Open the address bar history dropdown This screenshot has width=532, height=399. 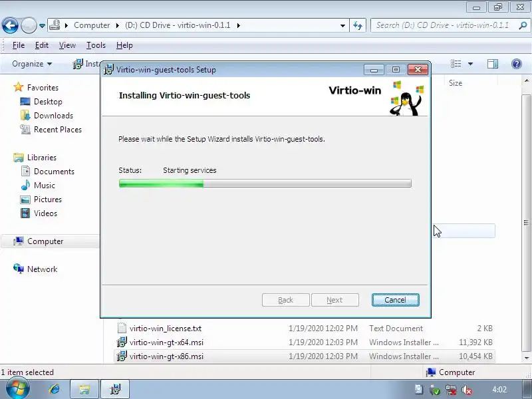tap(342, 25)
